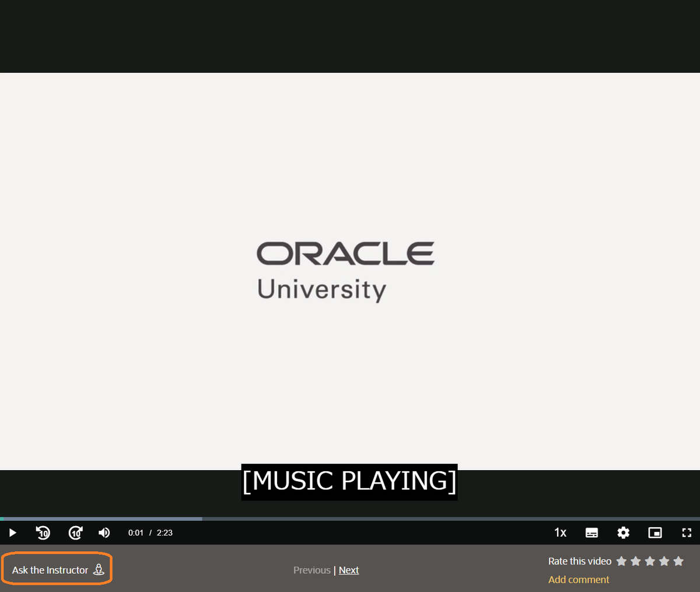This screenshot has width=700, height=592.
Task: Skip forward 10 seconds
Action: tap(75, 533)
